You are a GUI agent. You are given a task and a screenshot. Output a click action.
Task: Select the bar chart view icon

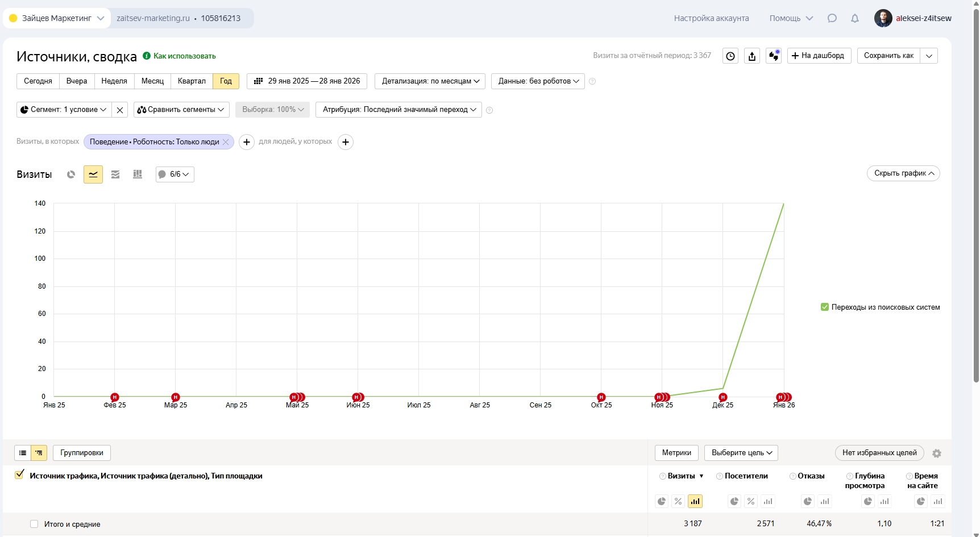coord(138,174)
